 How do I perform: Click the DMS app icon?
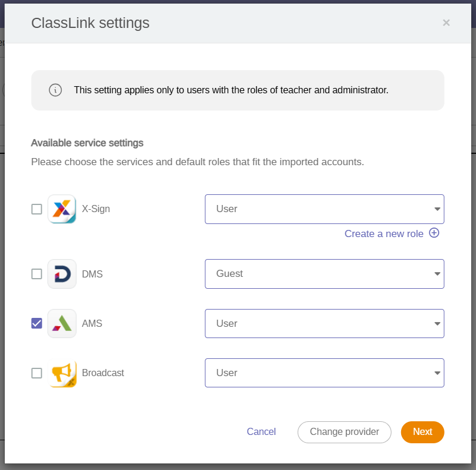tap(62, 274)
